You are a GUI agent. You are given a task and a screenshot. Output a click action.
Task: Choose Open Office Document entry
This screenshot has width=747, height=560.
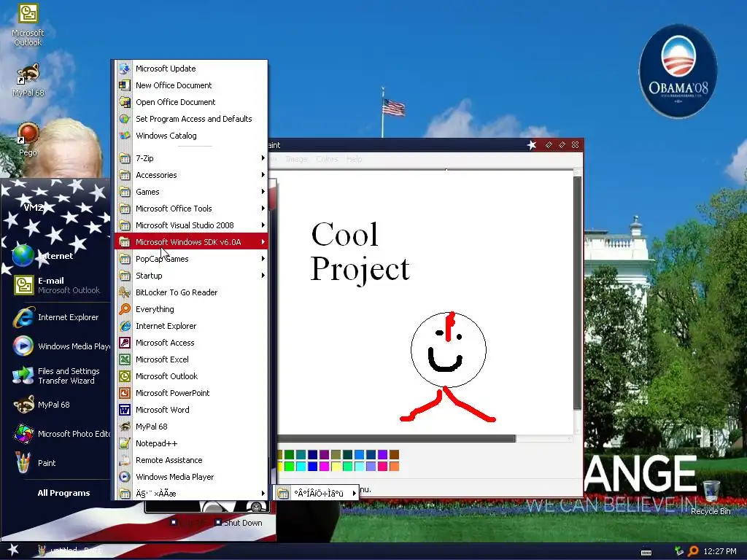click(190, 102)
